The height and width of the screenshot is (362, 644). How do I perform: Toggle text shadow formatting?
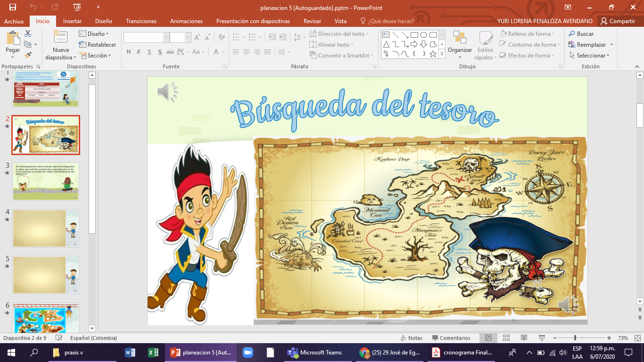[x=160, y=52]
